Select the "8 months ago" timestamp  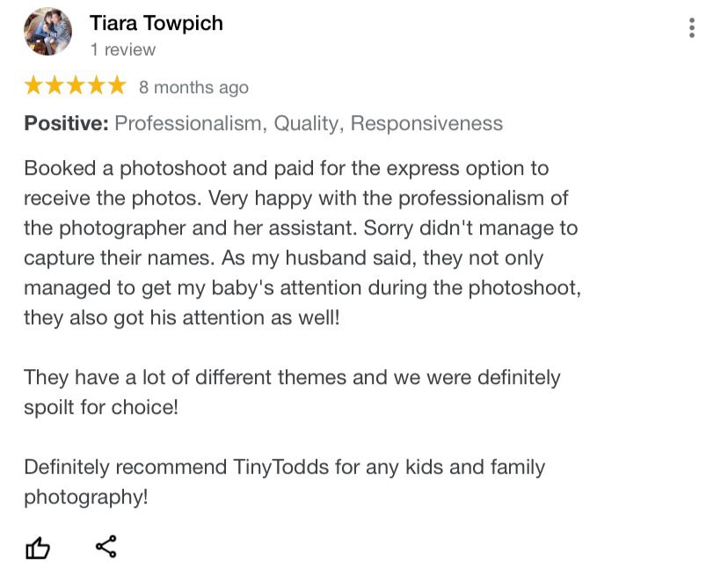(194, 87)
